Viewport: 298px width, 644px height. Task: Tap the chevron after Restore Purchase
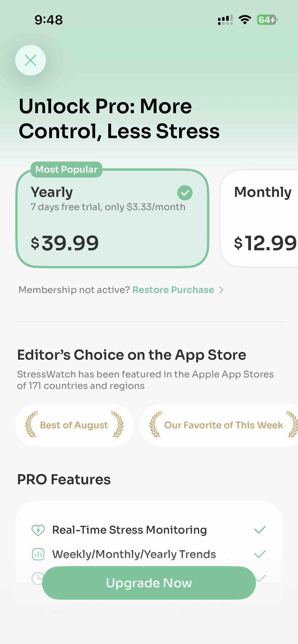tap(221, 290)
